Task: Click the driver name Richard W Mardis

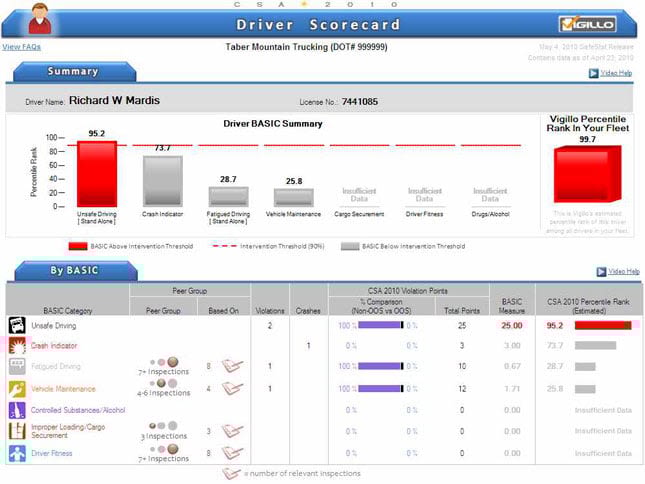Action: click(x=114, y=100)
